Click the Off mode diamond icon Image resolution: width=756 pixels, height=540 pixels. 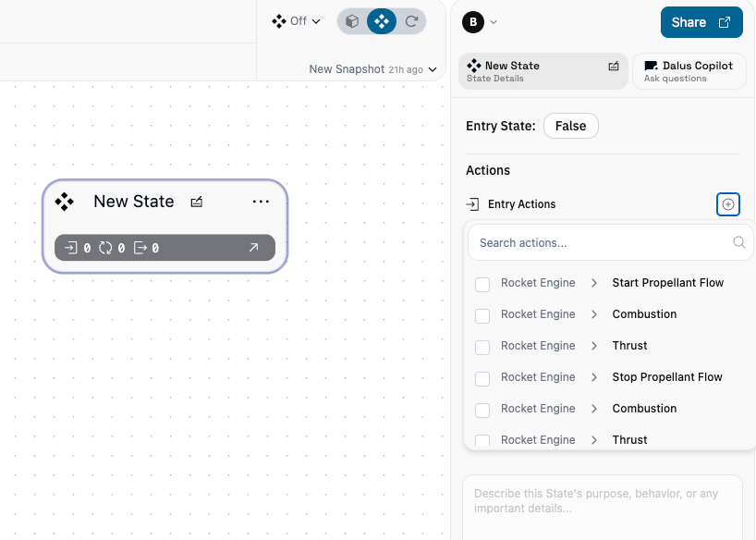tap(279, 21)
